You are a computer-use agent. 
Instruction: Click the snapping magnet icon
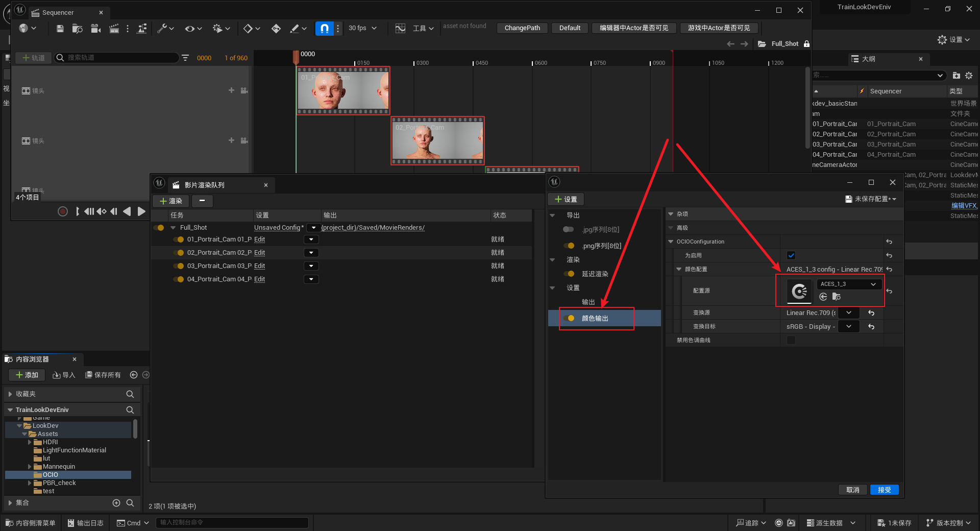[x=324, y=29]
